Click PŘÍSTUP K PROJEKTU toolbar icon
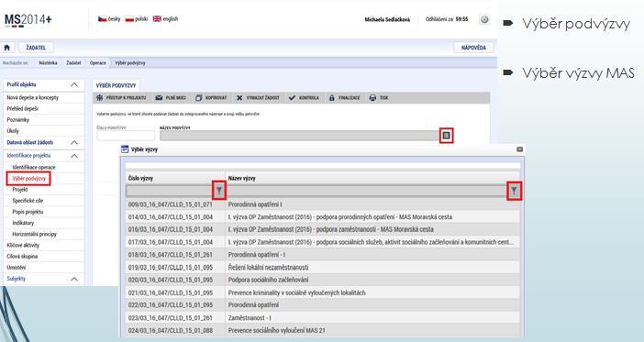This screenshot has height=342, width=644. (x=121, y=98)
